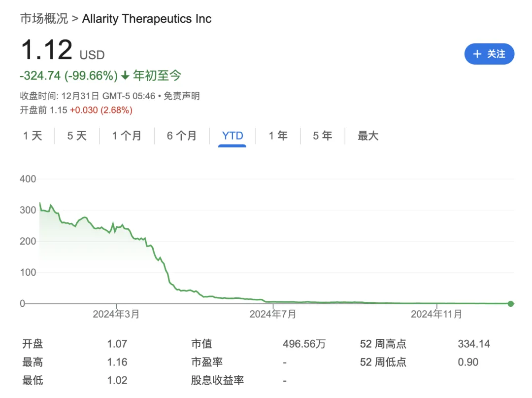Choose the 1 个月 chart range

coord(127,136)
